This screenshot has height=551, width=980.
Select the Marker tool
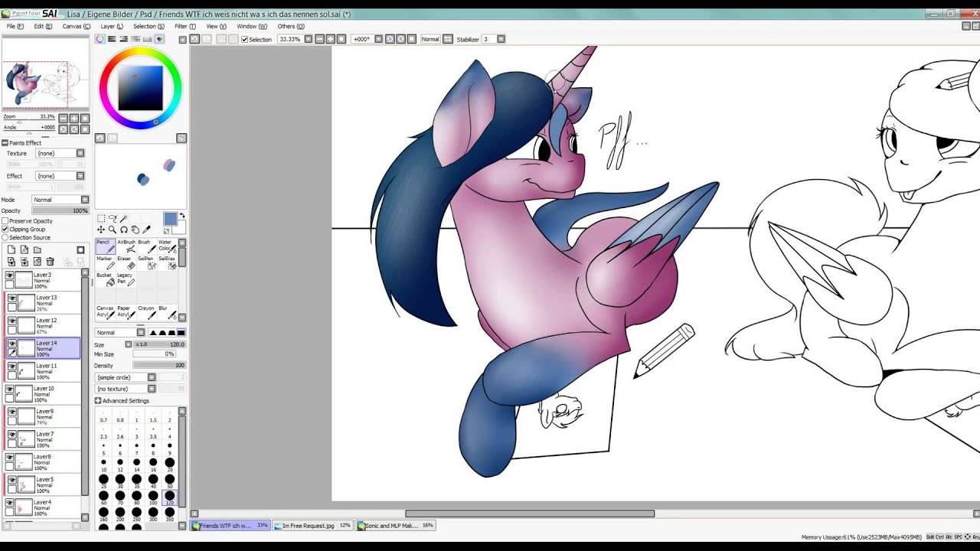click(x=106, y=263)
